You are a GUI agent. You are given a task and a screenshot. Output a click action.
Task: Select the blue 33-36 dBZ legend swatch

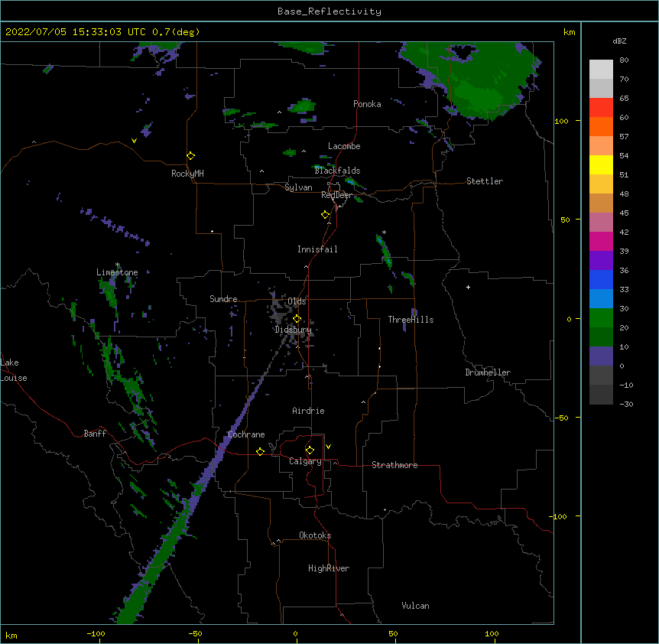601,279
